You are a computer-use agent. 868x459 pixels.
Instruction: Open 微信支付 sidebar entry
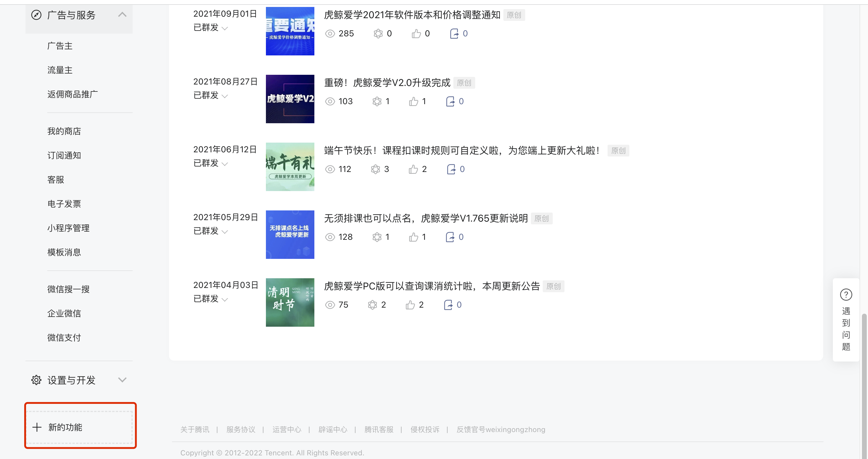click(x=64, y=337)
